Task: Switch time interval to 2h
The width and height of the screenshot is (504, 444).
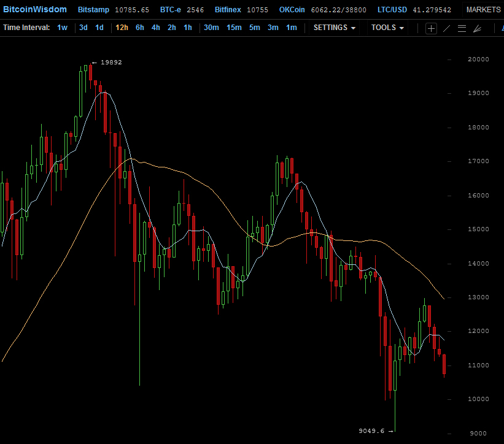Action: tap(172, 28)
